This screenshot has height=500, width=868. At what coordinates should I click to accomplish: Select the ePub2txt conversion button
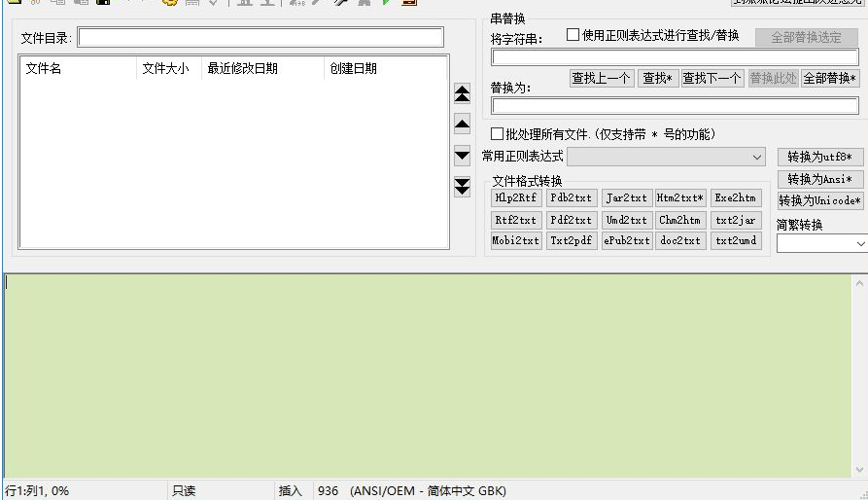[x=627, y=241]
